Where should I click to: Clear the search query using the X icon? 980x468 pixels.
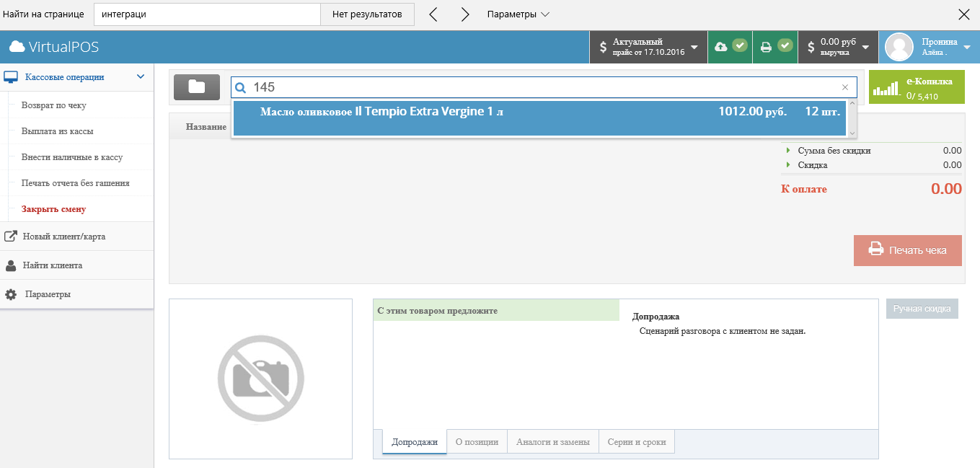click(844, 87)
